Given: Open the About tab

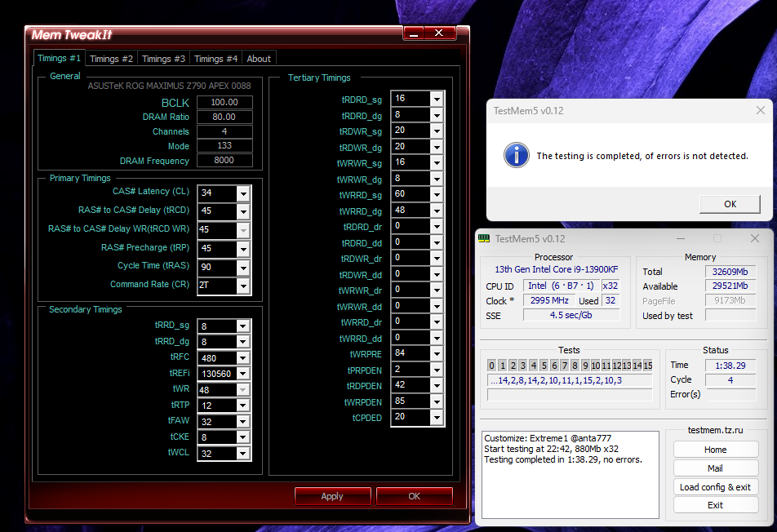Looking at the screenshot, I should click(259, 59).
